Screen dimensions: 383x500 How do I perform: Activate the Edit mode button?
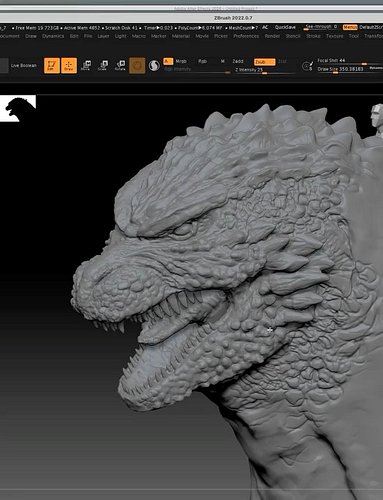pyautogui.click(x=52, y=65)
